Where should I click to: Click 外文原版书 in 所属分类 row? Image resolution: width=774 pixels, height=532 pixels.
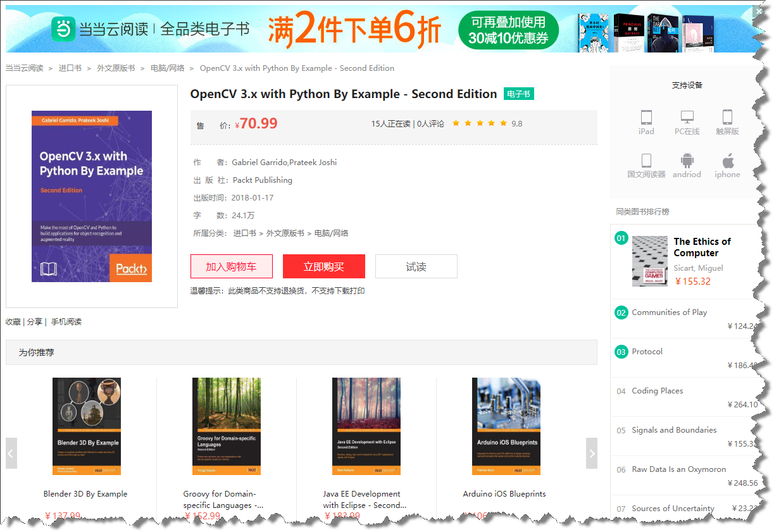[285, 233]
